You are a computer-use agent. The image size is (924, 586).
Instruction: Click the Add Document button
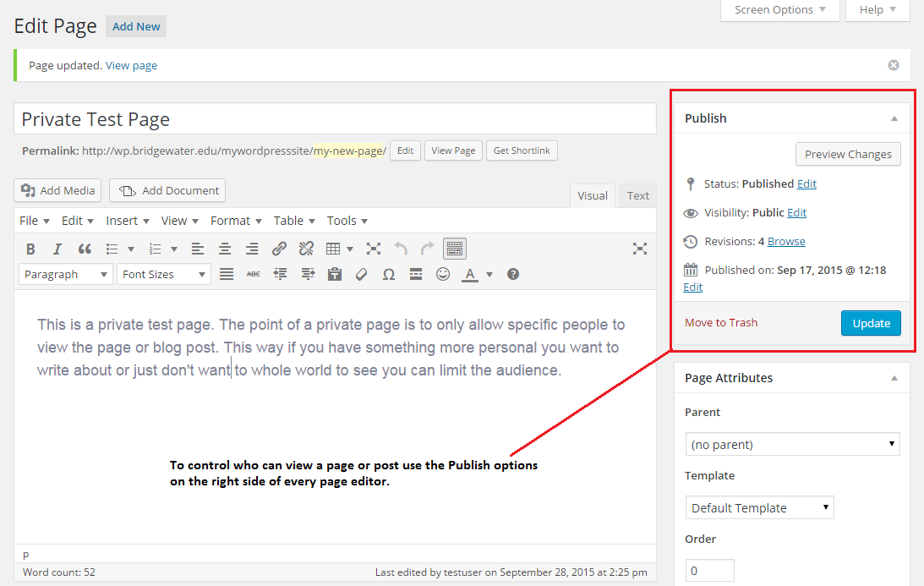click(167, 190)
